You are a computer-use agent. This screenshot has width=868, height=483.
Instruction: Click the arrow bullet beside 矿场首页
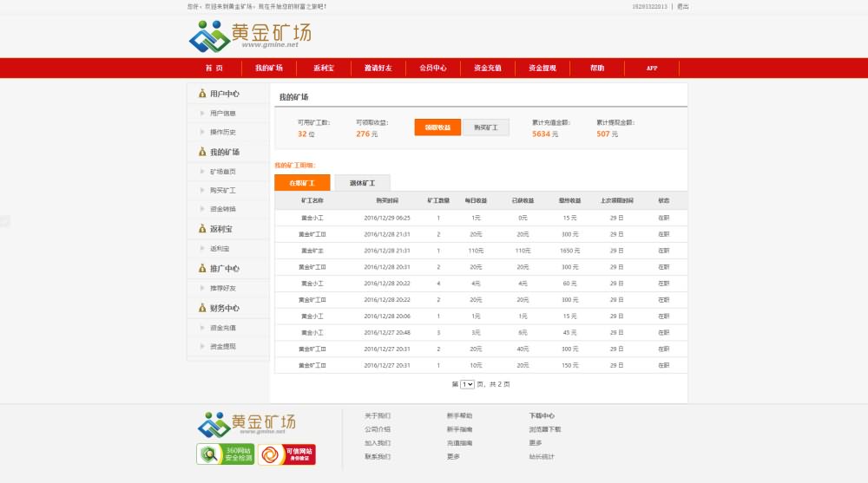[202, 172]
